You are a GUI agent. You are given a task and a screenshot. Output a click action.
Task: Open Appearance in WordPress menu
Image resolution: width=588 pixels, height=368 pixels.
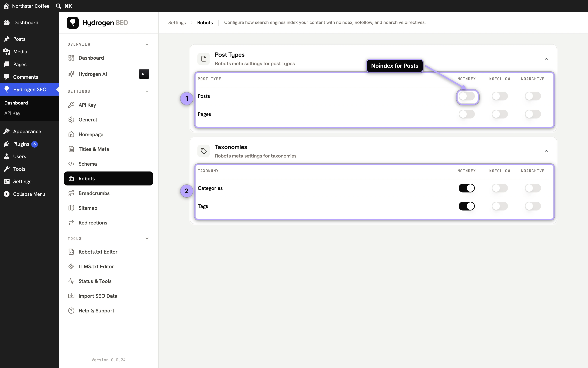click(x=29, y=131)
